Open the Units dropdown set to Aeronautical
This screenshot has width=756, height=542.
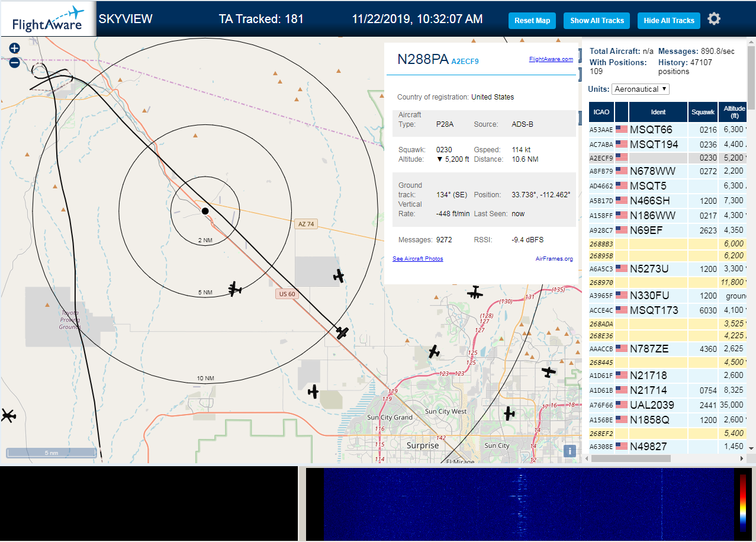(x=641, y=89)
